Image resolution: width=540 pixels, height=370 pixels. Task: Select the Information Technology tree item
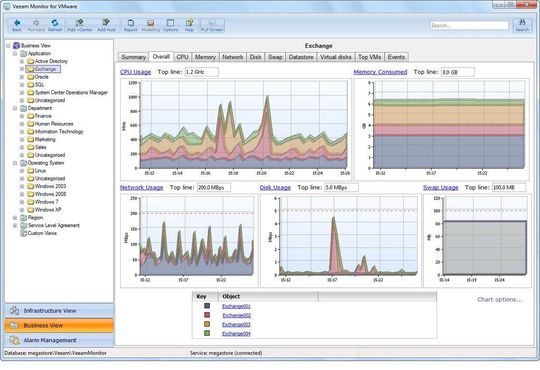coord(59,132)
